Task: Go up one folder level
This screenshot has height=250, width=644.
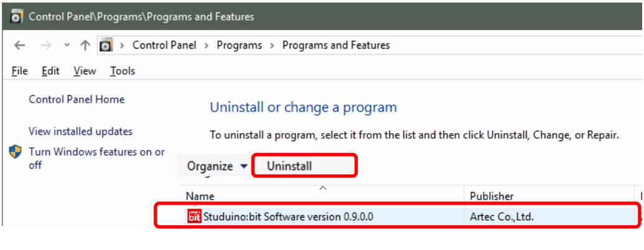Action: [x=85, y=45]
